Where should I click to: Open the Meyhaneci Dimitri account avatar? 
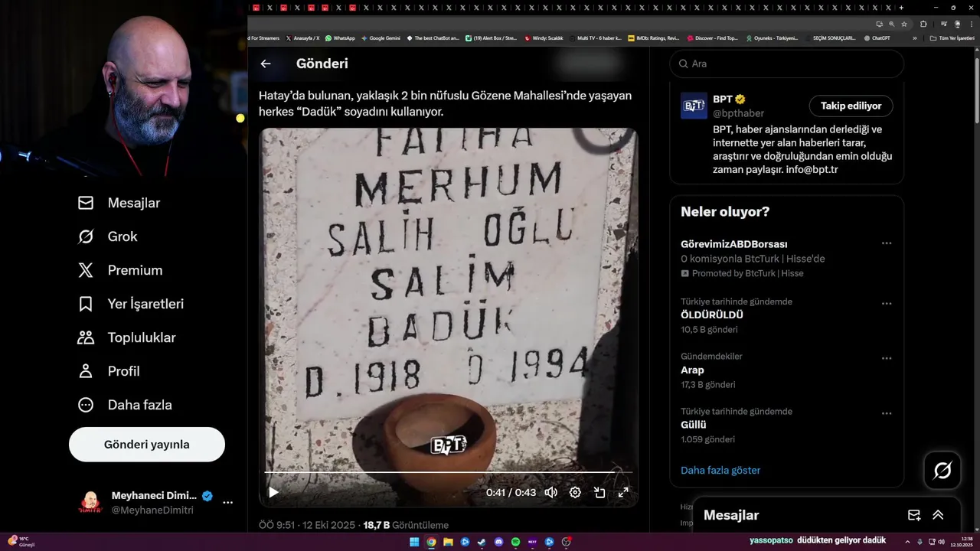coord(90,503)
